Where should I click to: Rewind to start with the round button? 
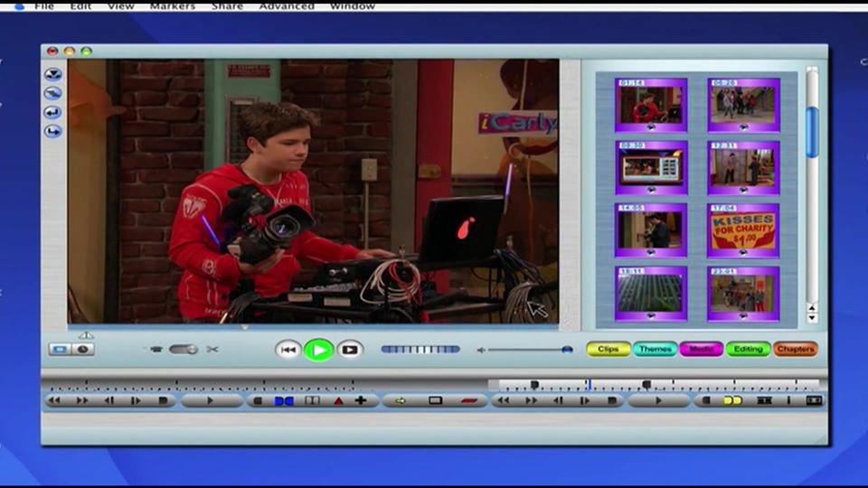tap(288, 350)
